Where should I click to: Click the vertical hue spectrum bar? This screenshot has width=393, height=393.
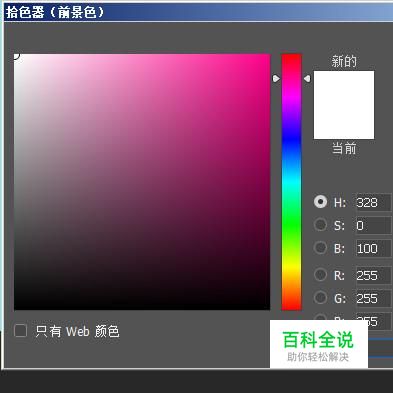click(x=291, y=182)
